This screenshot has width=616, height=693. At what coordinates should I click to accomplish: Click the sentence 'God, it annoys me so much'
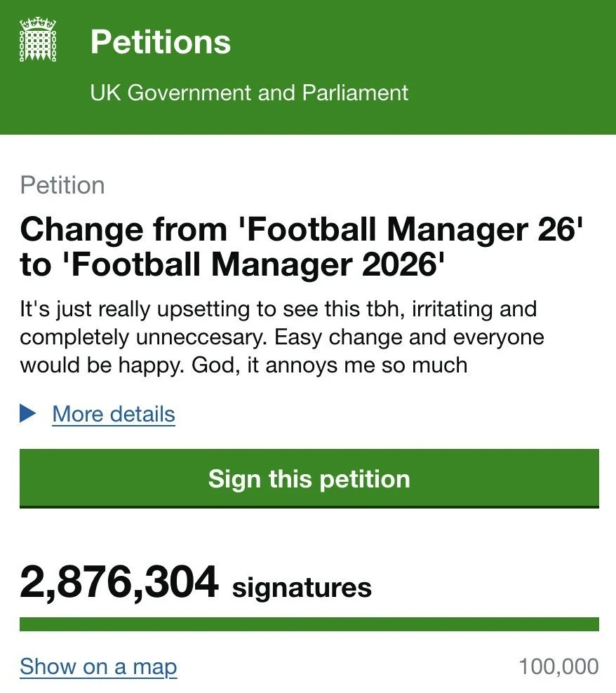(357, 365)
